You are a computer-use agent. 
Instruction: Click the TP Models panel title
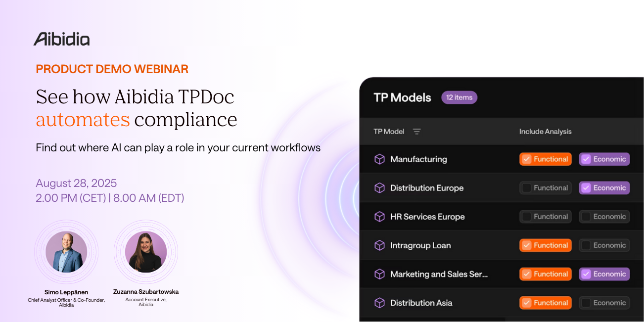tap(403, 97)
